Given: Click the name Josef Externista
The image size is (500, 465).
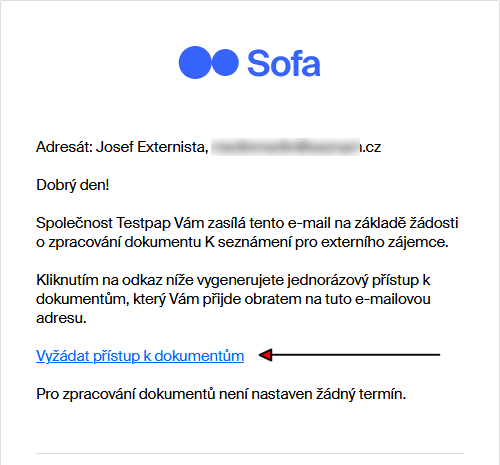Looking at the screenshot, I should (152, 147).
